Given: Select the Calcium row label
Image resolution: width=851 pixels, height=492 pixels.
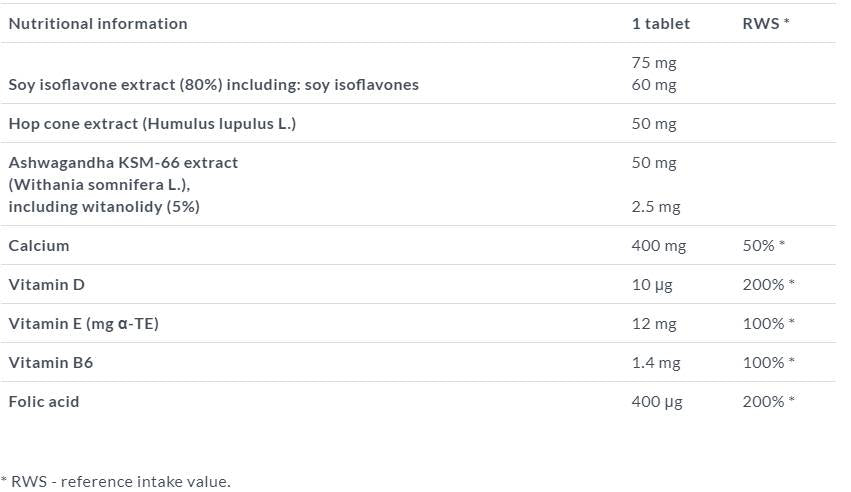Looking at the screenshot, I should (x=39, y=246).
